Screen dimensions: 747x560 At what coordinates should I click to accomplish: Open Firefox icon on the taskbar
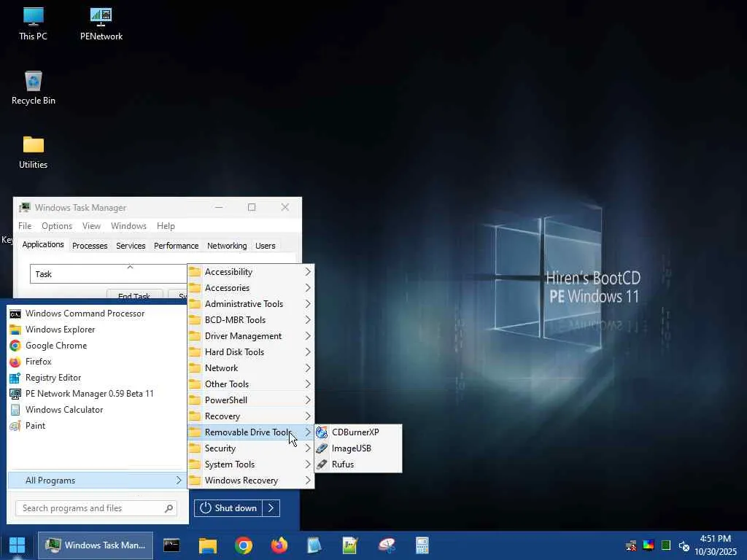click(x=279, y=545)
